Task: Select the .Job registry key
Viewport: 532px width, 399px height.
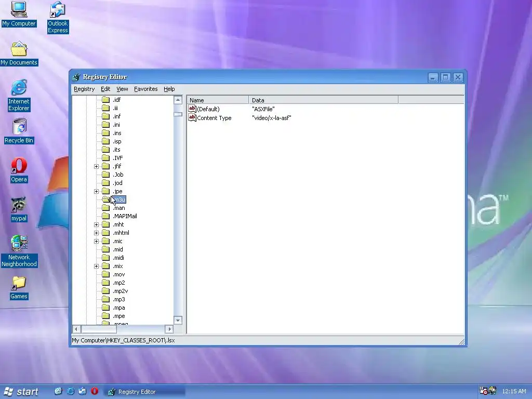Action: coord(118,175)
